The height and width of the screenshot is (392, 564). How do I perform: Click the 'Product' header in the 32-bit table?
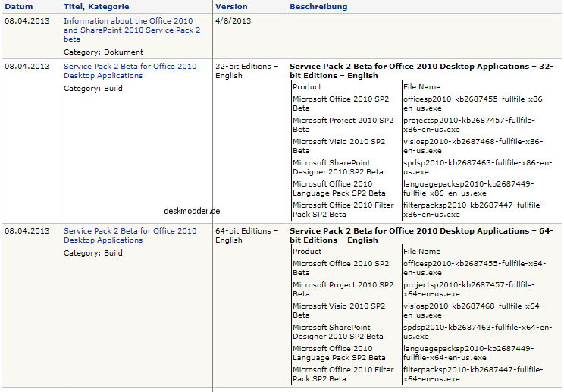pyautogui.click(x=307, y=86)
